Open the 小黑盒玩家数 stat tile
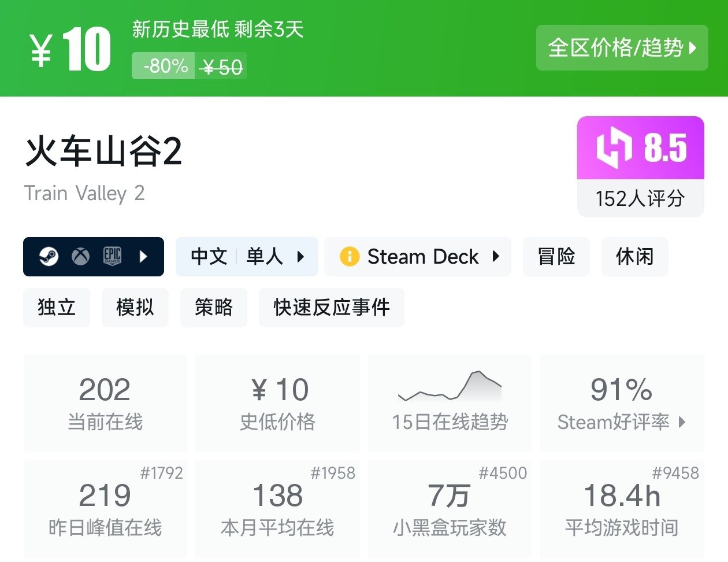Image resolution: width=728 pixels, height=562 pixels. (450, 509)
